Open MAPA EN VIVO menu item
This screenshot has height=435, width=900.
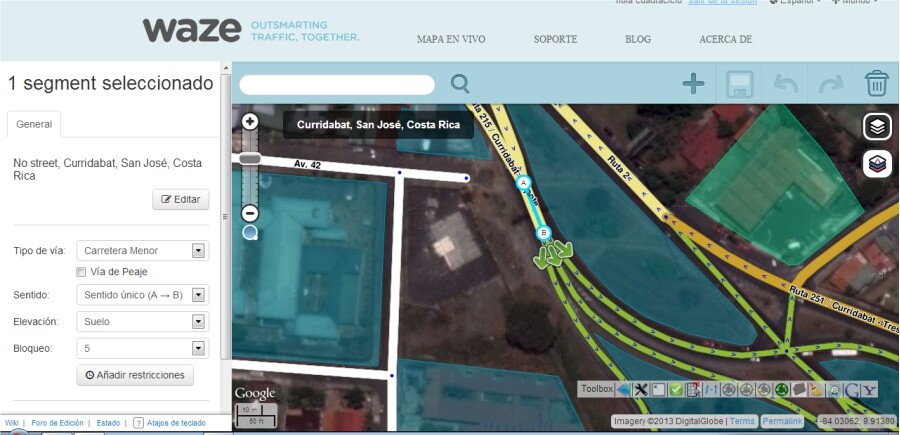pos(451,40)
